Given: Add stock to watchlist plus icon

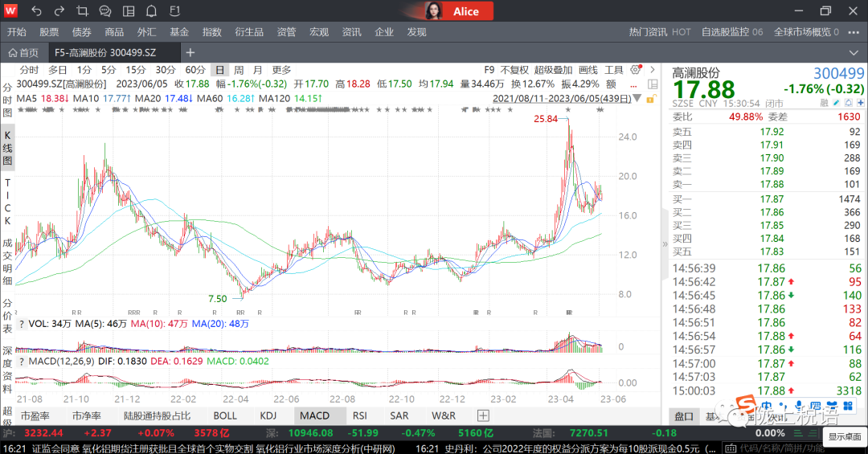Looking at the screenshot, I should tap(860, 103).
